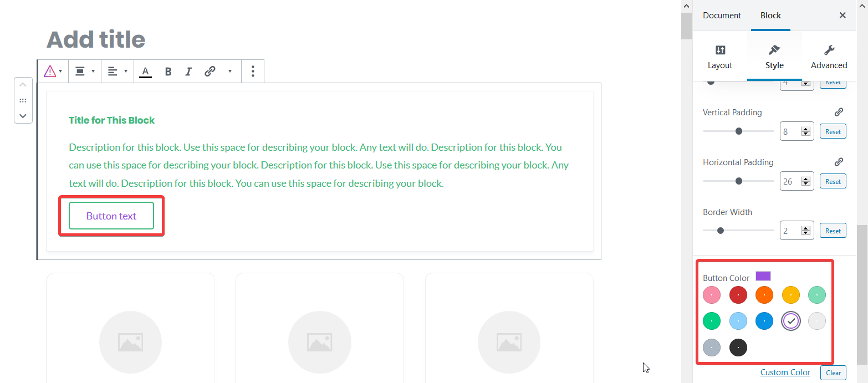Adjust the Vertical Padding slider
Image resolution: width=868 pixels, height=383 pixels.
(738, 131)
